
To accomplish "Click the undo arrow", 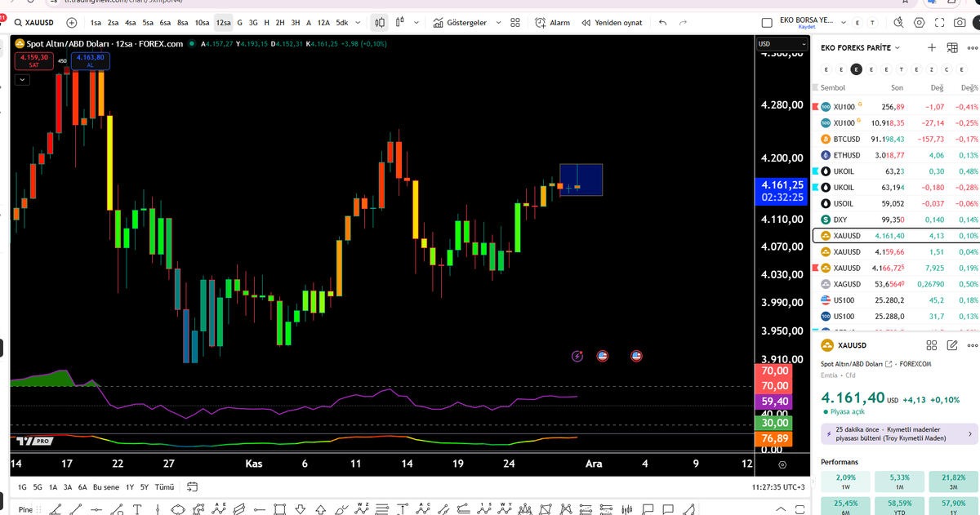I will tap(661, 23).
